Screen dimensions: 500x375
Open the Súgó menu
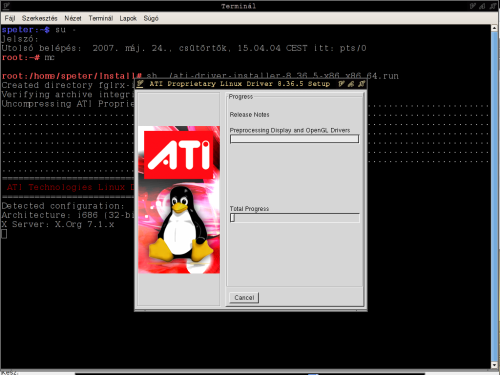pyautogui.click(x=151, y=18)
